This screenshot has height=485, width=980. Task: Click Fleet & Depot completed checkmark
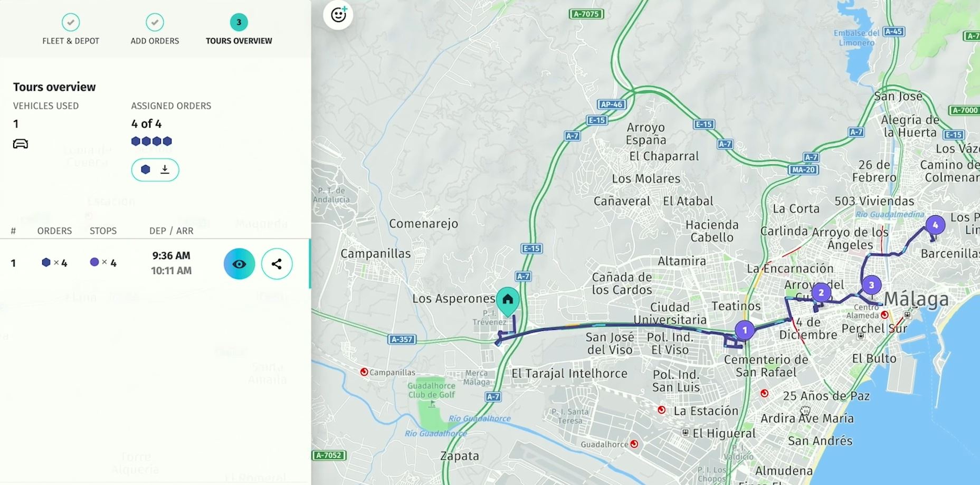click(x=71, y=22)
